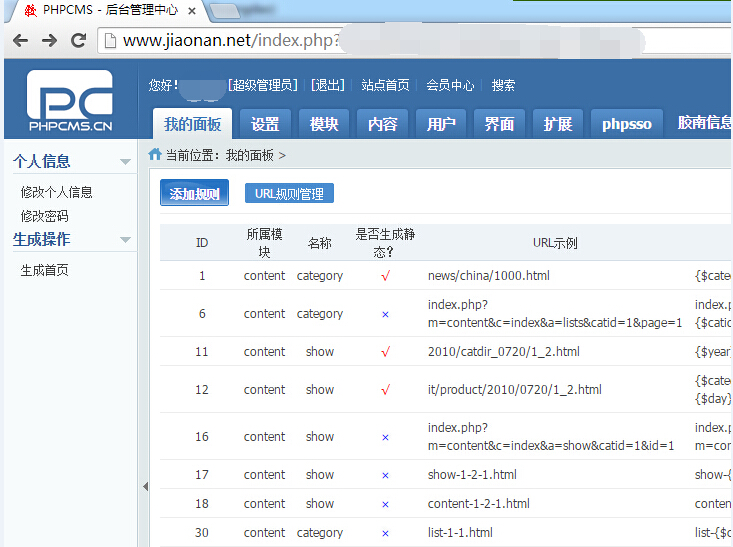
Task: Open a new browser tab
Action: (226, 11)
